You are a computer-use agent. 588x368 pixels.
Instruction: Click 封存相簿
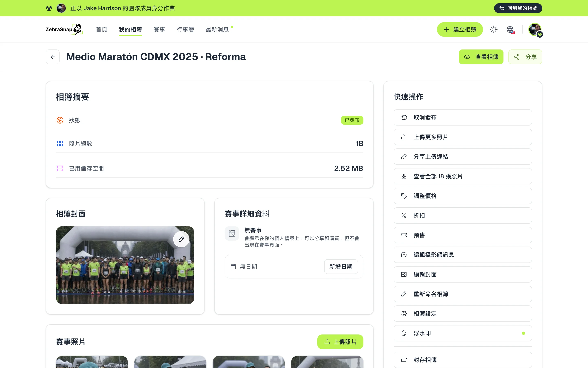click(463, 360)
